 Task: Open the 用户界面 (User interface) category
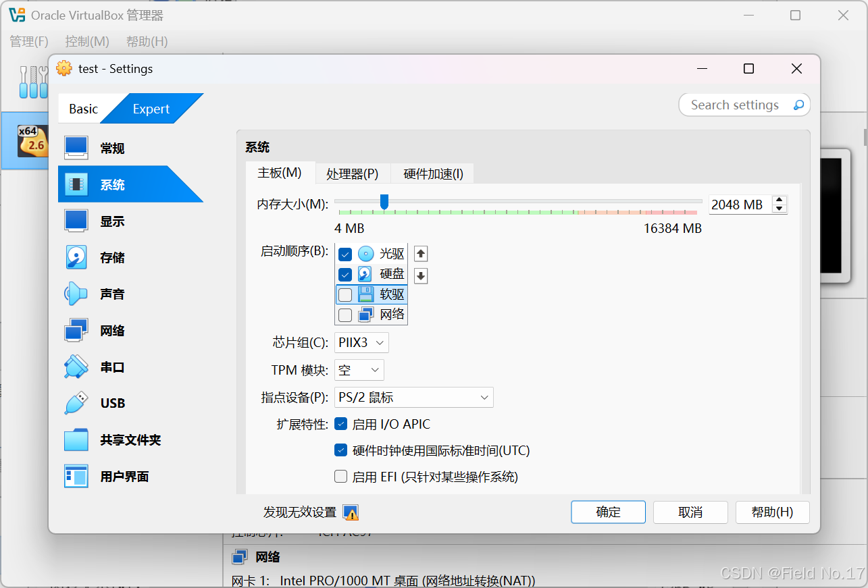[130, 476]
